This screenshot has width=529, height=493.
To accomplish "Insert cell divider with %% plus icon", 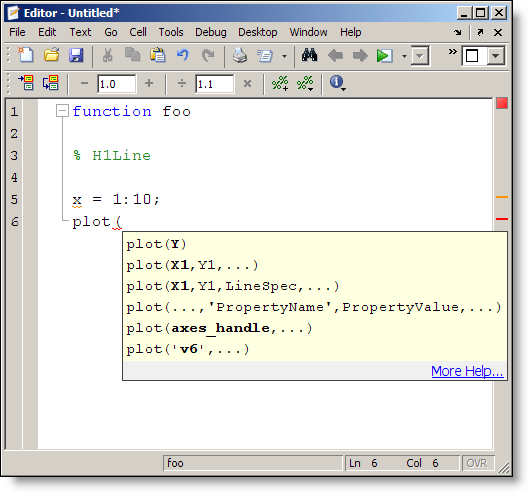I will point(280,83).
